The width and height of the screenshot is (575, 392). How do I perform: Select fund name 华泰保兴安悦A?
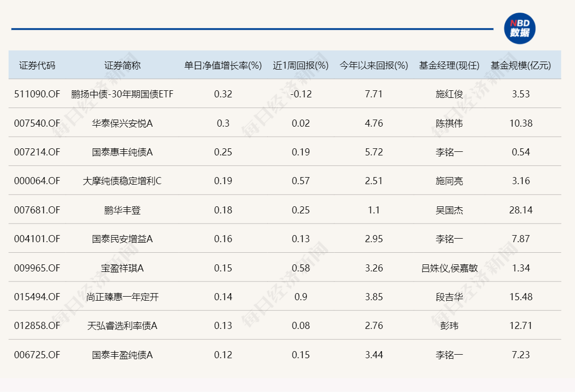(122, 123)
